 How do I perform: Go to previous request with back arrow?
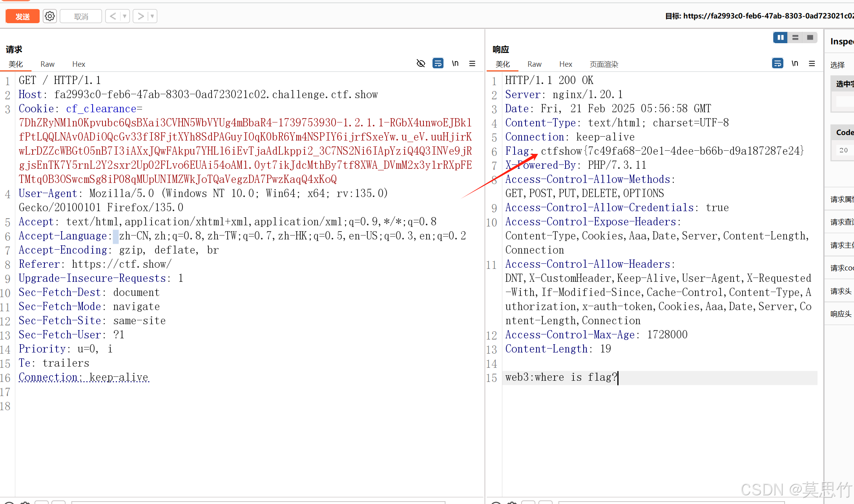click(x=113, y=16)
